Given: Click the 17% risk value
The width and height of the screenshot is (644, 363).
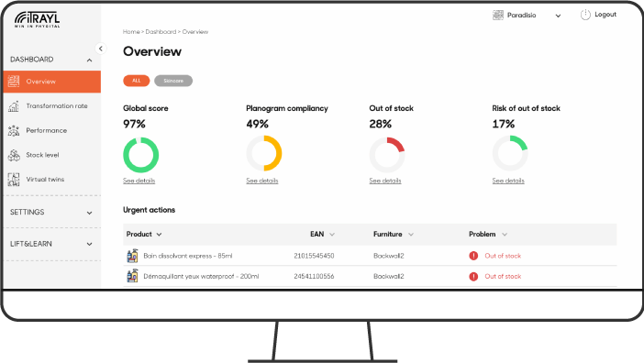Looking at the screenshot, I should [504, 124].
